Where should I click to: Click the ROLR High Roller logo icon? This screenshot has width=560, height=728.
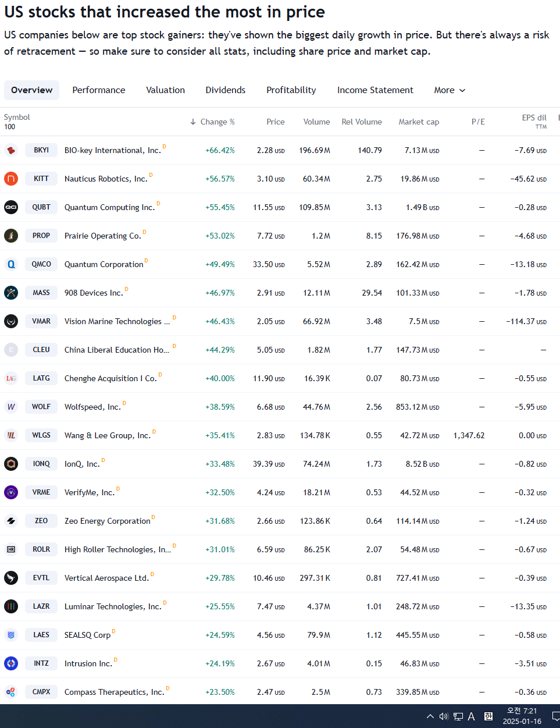click(x=11, y=549)
